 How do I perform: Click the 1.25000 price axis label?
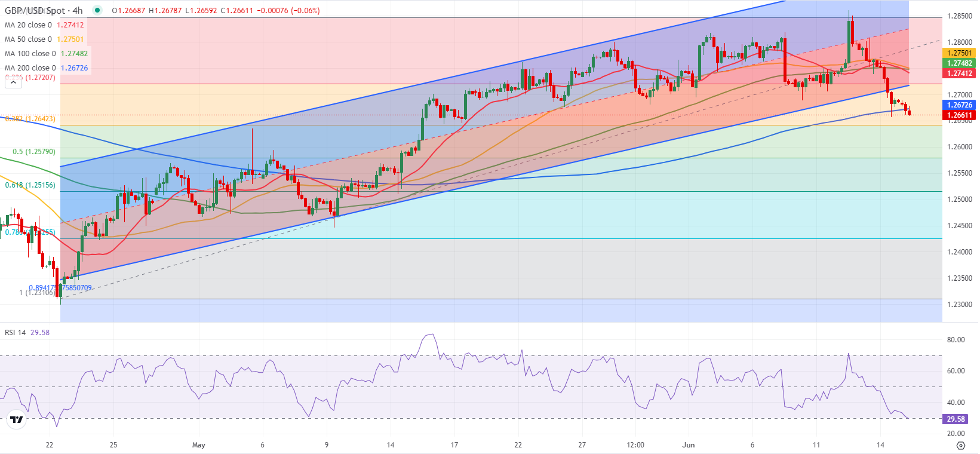(x=960, y=200)
